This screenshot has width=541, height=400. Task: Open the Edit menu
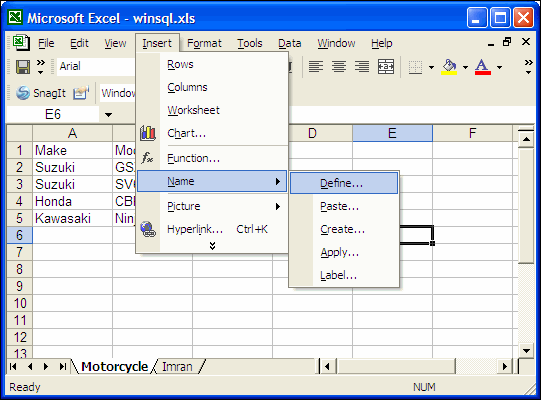79,43
